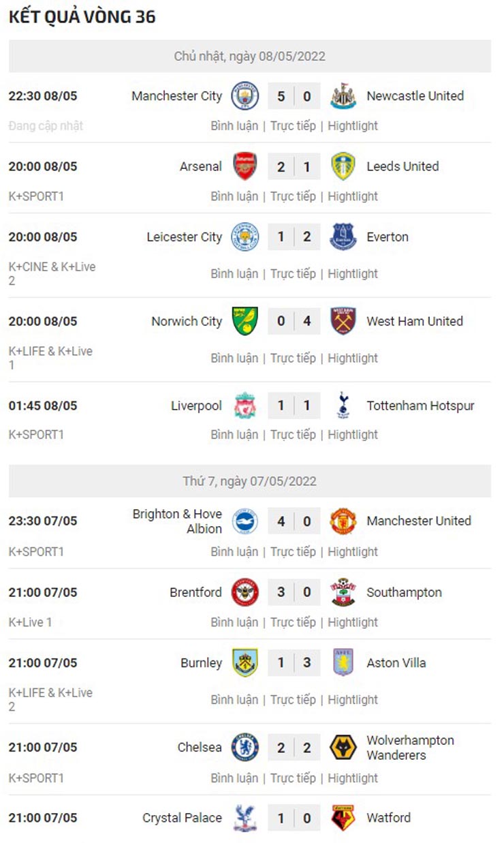The width and height of the screenshot is (504, 843).
Task: Click the Newcastle United club crest
Action: pos(343,96)
